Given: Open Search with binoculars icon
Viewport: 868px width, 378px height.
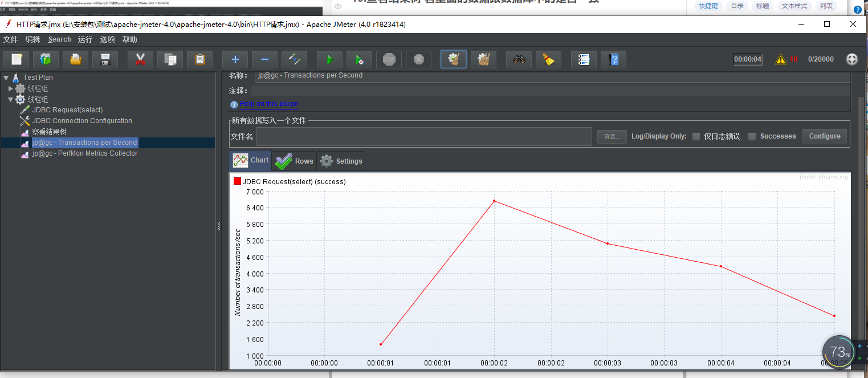Looking at the screenshot, I should click(x=519, y=59).
